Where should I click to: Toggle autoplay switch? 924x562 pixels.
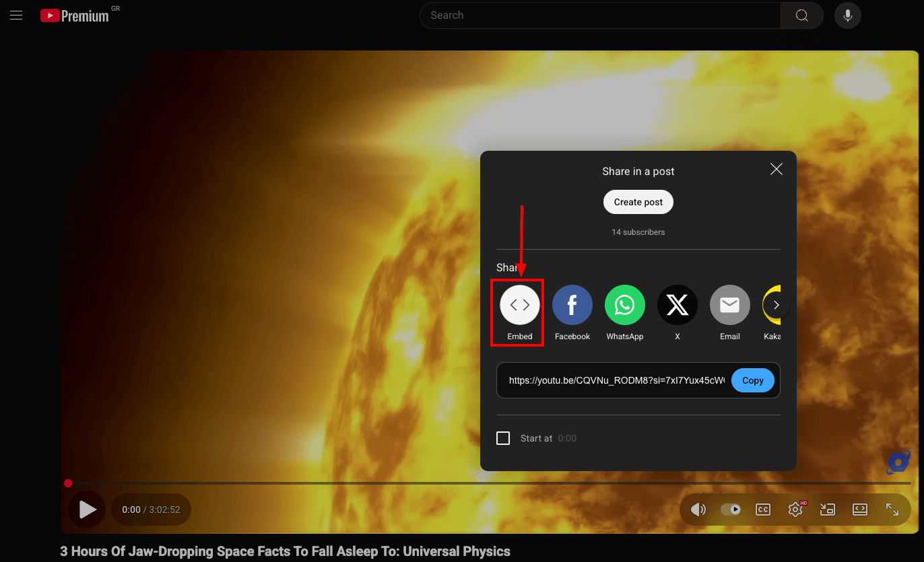click(731, 510)
